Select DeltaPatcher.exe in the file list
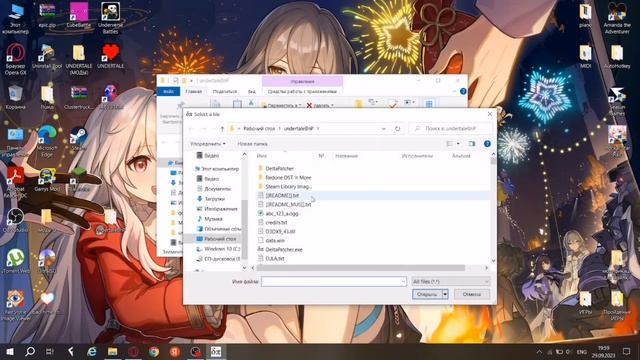 280,249
